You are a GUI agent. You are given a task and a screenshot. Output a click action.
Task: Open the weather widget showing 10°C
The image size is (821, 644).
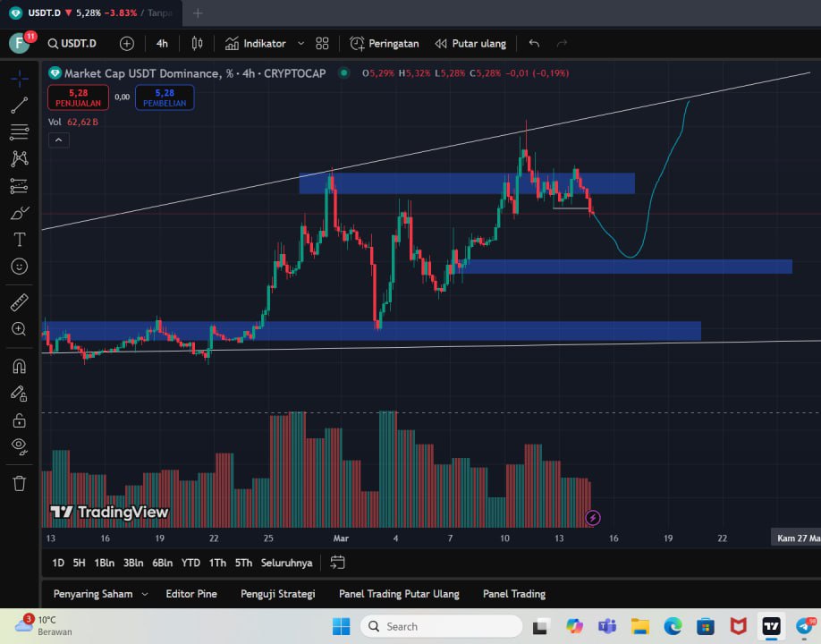[x=44, y=626]
